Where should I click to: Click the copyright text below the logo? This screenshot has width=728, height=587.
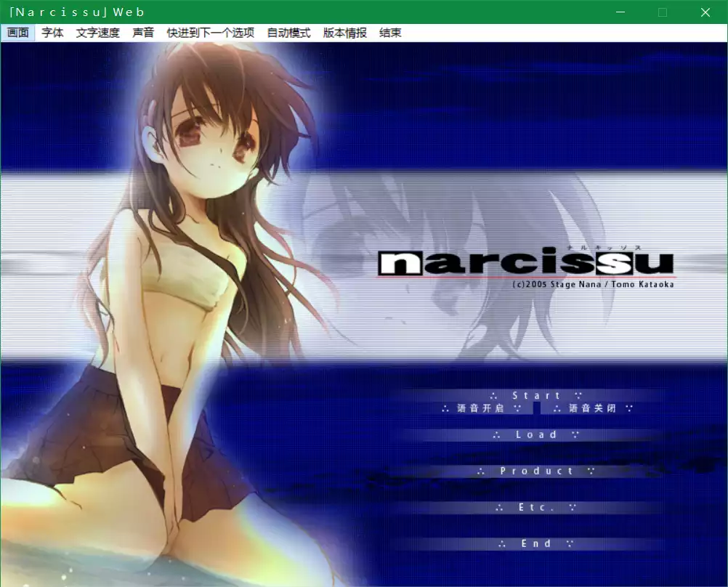[594, 284]
